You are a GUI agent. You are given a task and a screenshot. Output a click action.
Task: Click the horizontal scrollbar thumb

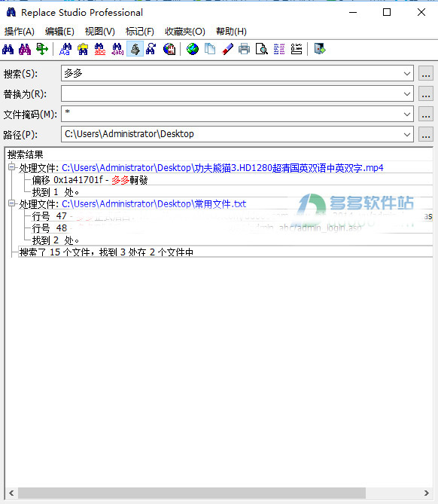tap(192, 493)
